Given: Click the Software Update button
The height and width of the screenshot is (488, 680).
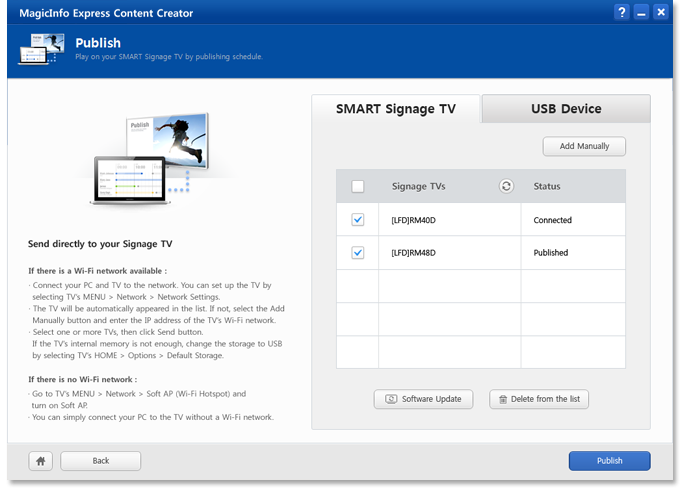Looking at the screenshot, I should pyautogui.click(x=423, y=399).
